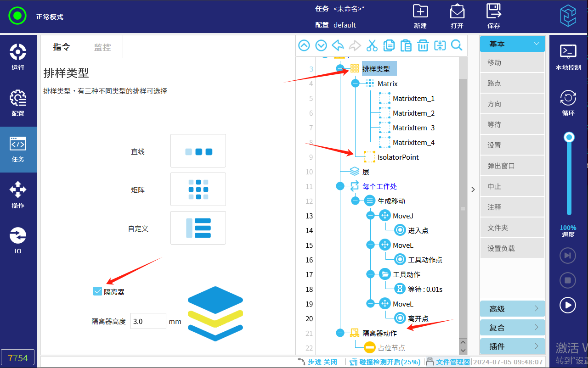
Task: Click the paste clipboard icon
Action: pyautogui.click(x=406, y=45)
